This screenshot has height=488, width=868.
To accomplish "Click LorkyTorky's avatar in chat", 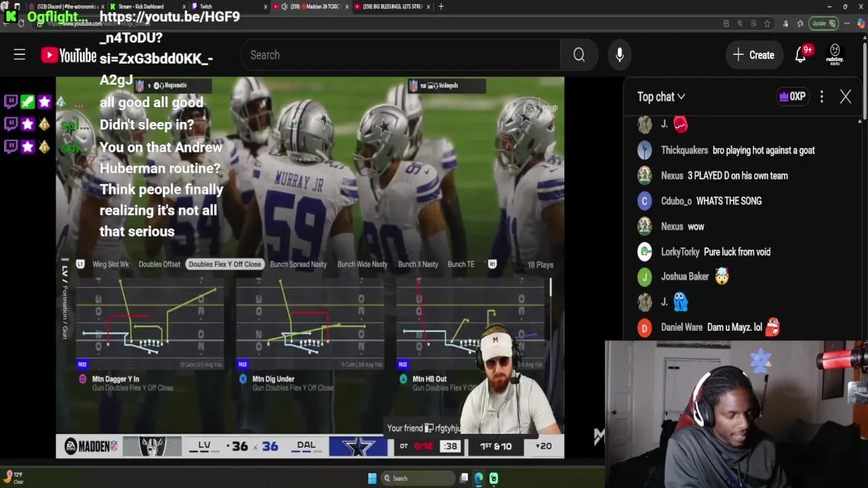I will 644,251.
